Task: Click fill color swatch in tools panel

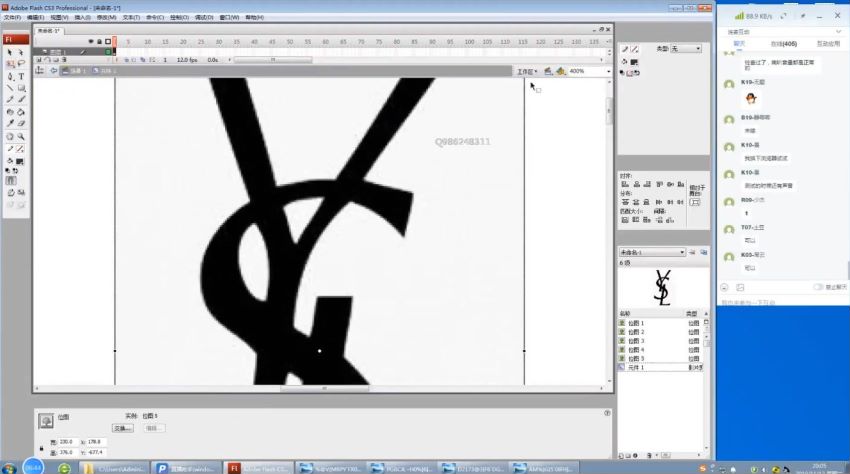Action: point(20,162)
